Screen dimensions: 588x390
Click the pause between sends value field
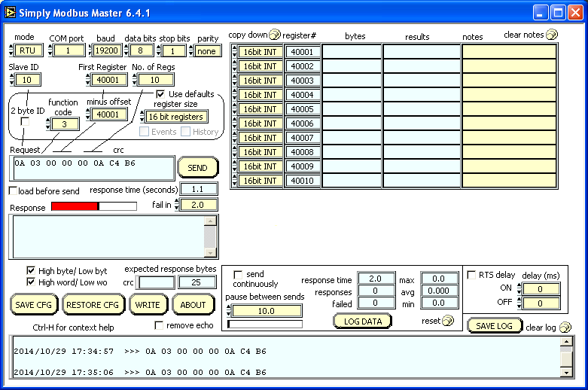(x=267, y=311)
